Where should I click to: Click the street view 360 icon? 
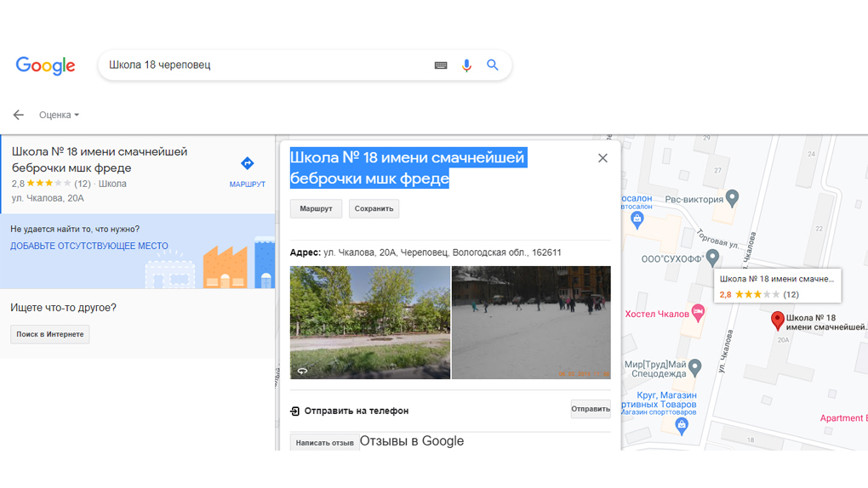pos(302,371)
